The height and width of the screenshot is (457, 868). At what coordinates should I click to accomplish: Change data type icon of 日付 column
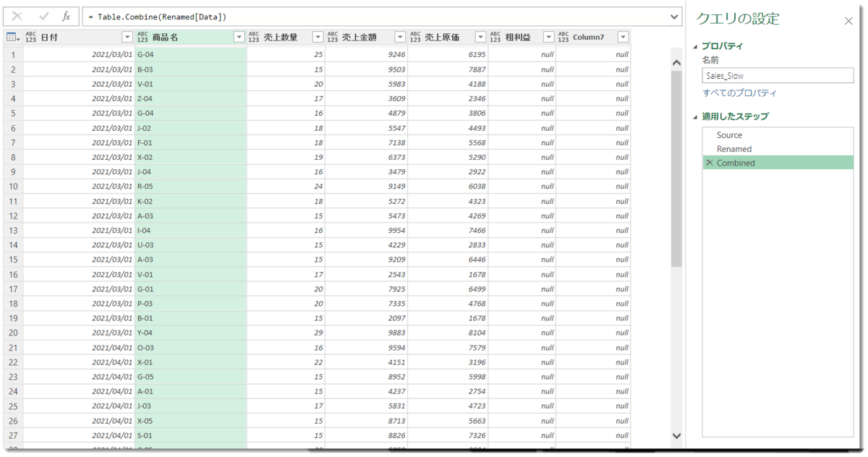point(31,37)
